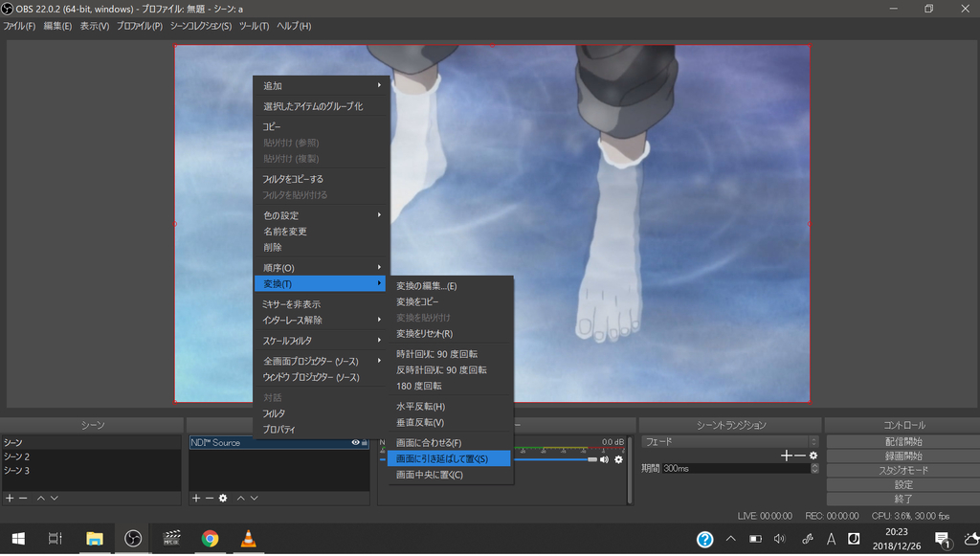Select 水平反転(H) menu entry
The image size is (980, 556).
(x=450, y=407)
